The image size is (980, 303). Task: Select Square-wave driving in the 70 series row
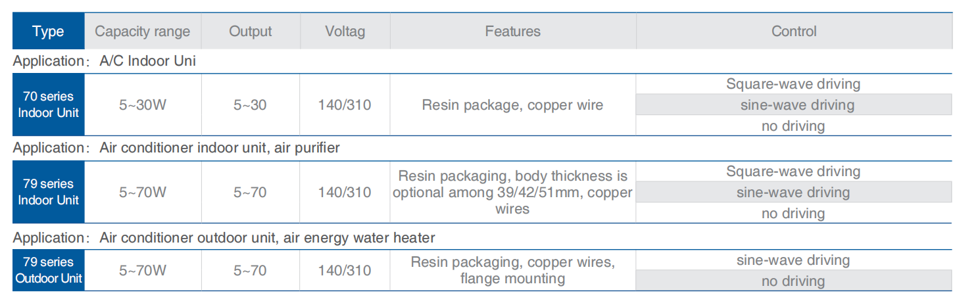coord(793,84)
